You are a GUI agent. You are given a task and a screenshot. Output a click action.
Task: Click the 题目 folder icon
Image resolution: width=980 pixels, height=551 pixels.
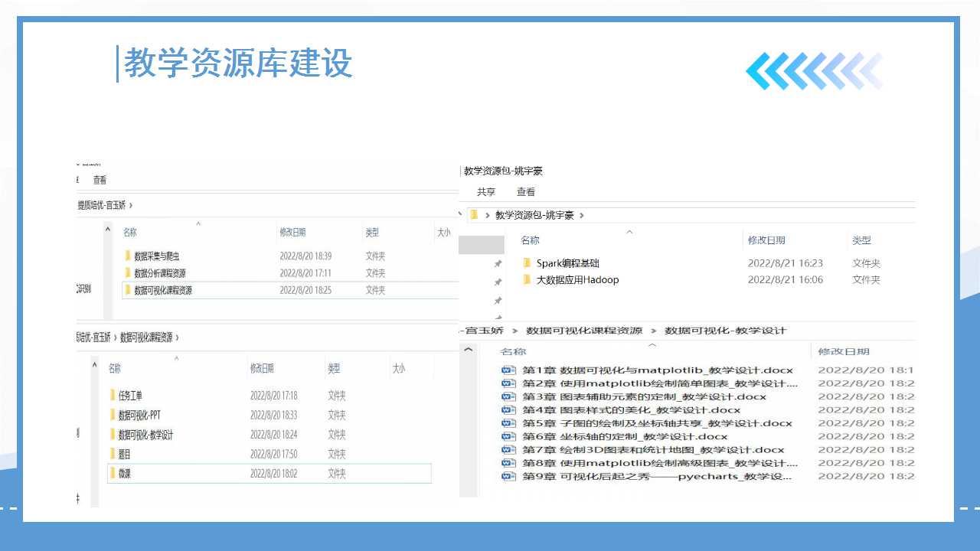click(113, 454)
